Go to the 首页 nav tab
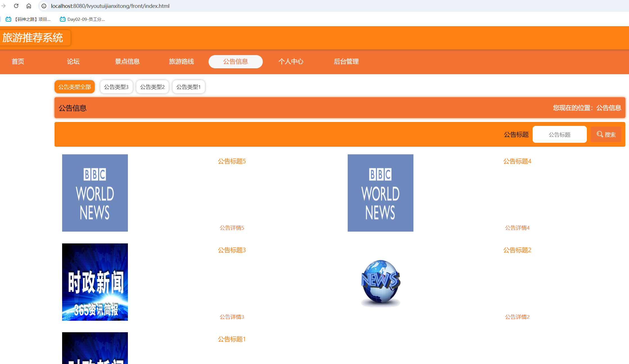This screenshot has height=364, width=629. tap(18, 62)
